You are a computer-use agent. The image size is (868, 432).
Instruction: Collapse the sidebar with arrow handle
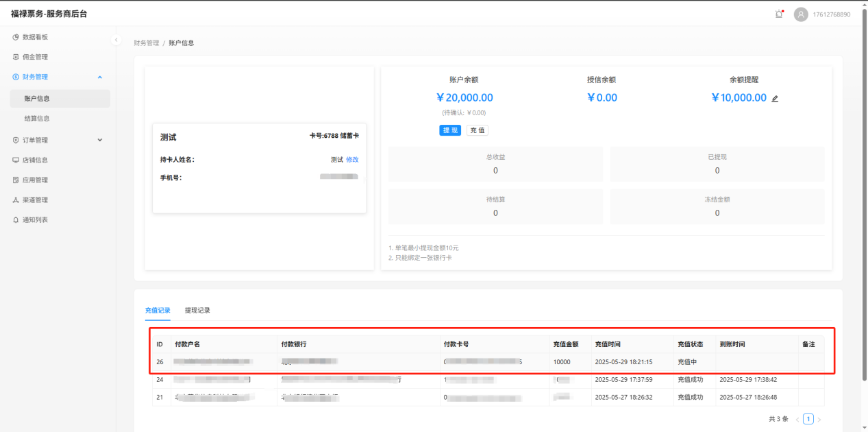click(116, 40)
